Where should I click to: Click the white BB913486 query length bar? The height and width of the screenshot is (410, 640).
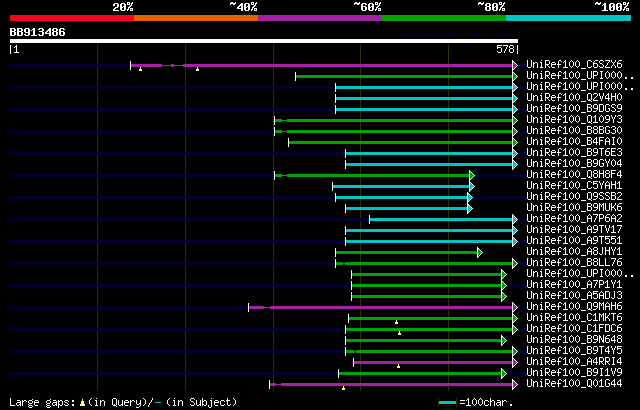click(x=264, y=41)
